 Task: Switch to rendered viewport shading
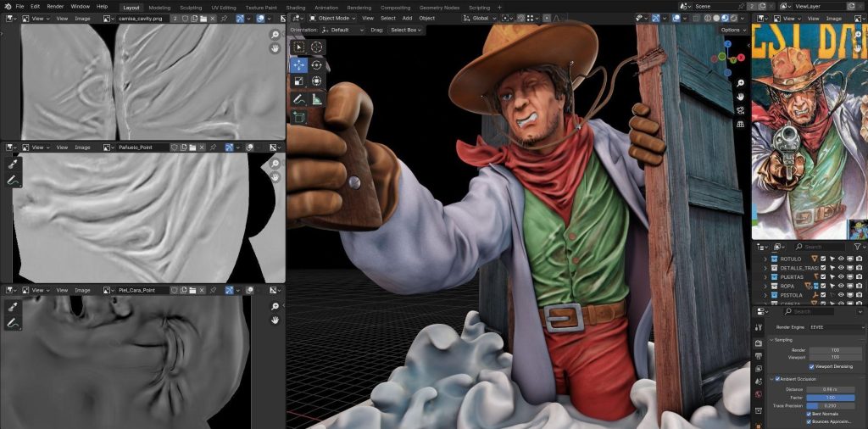pos(734,18)
